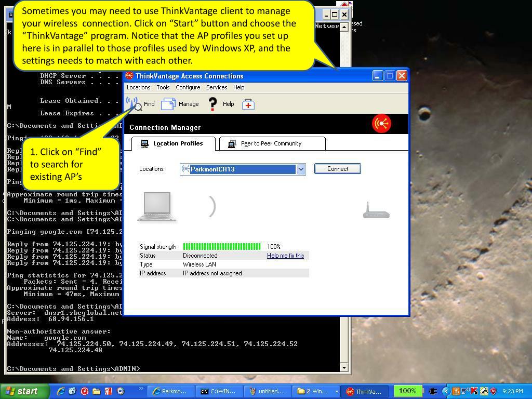Click the wireless router image

point(376,210)
